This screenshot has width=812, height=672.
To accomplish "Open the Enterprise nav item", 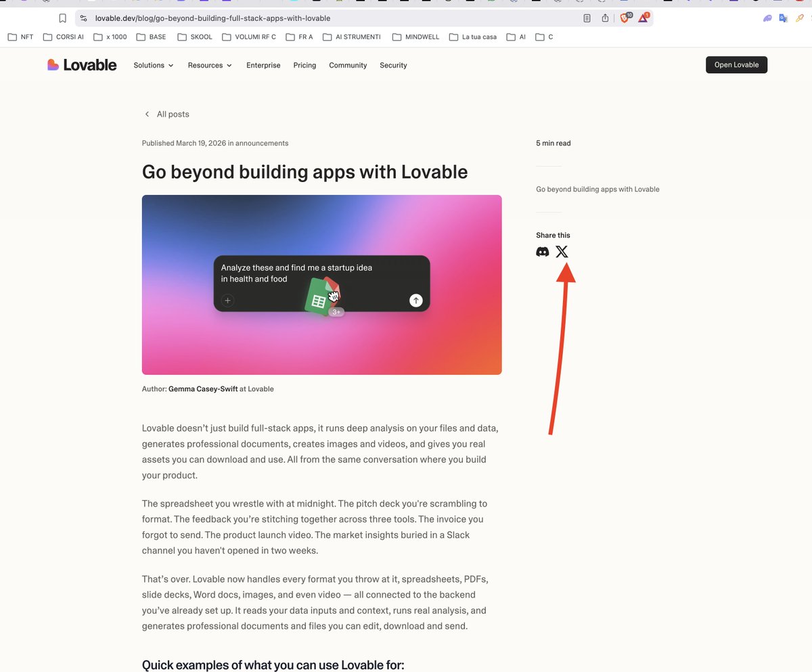I will [x=263, y=66].
